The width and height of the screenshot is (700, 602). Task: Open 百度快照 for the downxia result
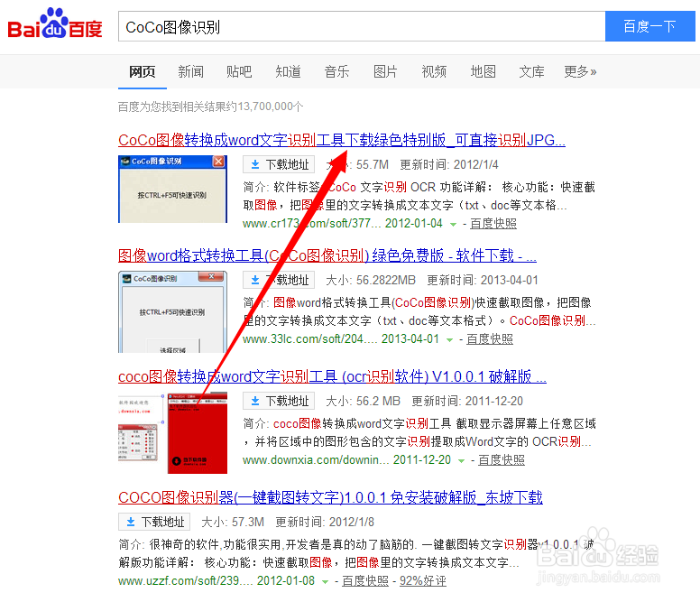[x=502, y=460]
